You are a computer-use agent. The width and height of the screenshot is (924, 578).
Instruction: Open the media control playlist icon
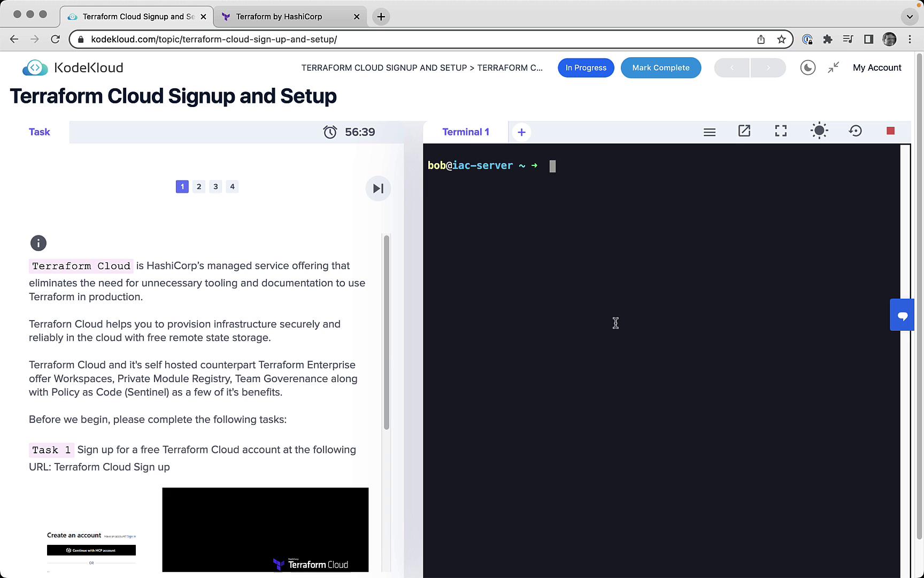(x=848, y=39)
